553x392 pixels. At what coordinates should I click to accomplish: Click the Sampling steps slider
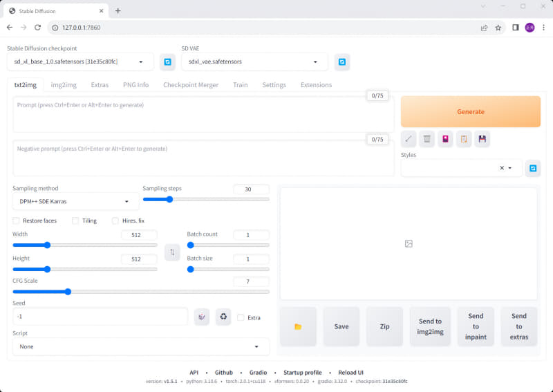pyautogui.click(x=206, y=199)
